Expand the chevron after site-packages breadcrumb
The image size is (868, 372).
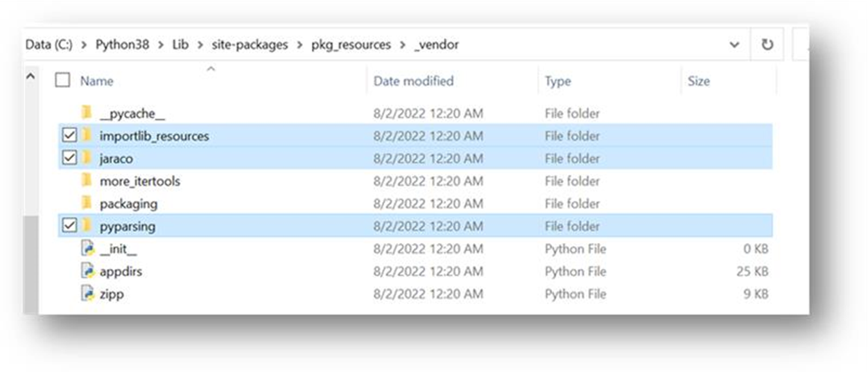click(x=300, y=45)
